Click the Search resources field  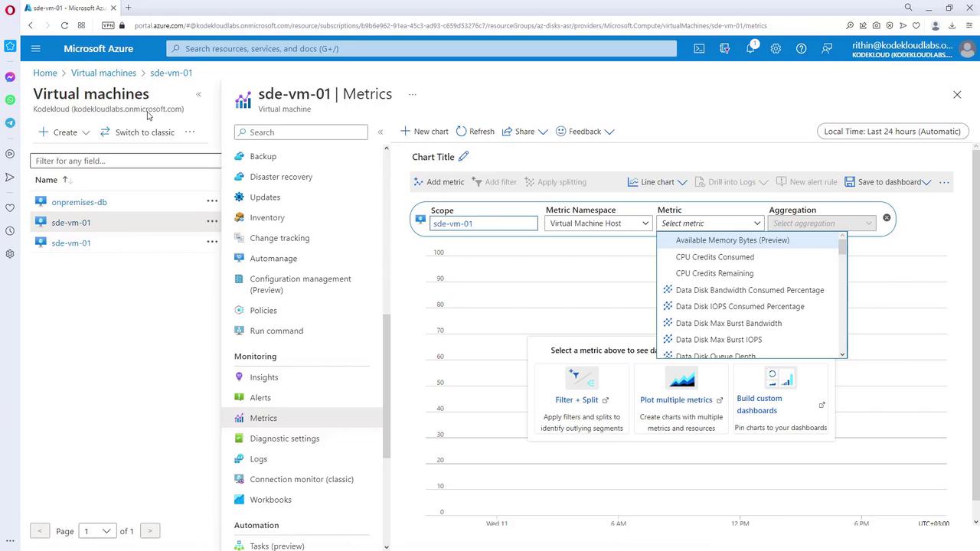pos(421,48)
